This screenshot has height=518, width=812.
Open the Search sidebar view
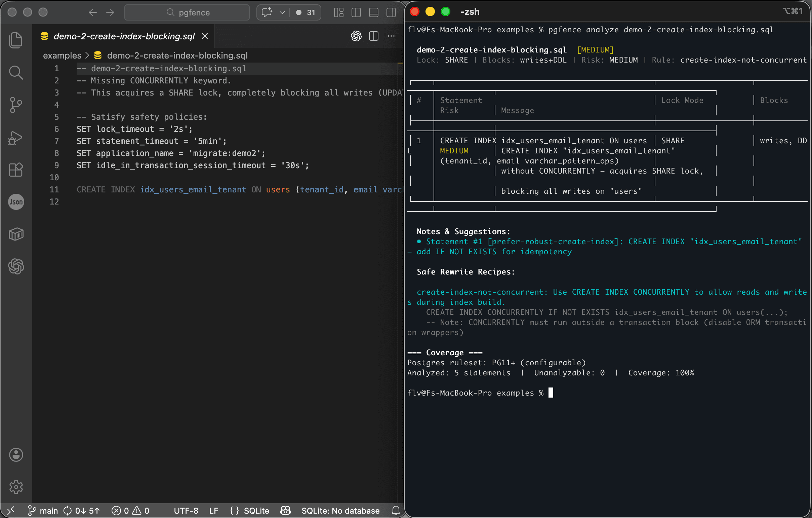point(16,72)
